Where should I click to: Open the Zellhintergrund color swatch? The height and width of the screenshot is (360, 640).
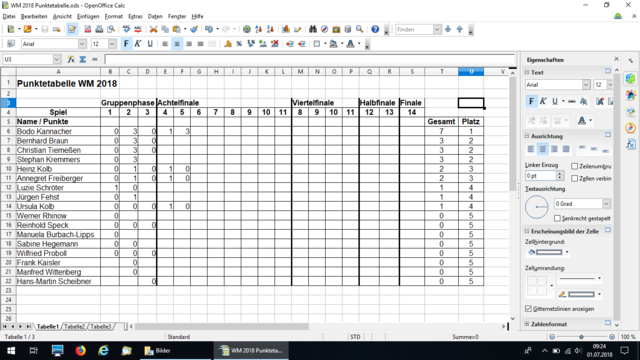point(549,252)
